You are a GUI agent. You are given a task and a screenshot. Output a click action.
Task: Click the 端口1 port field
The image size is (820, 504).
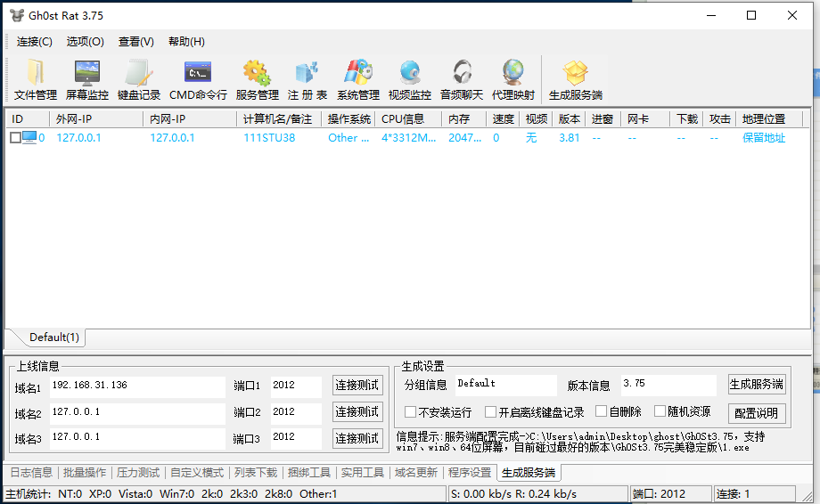coord(296,386)
